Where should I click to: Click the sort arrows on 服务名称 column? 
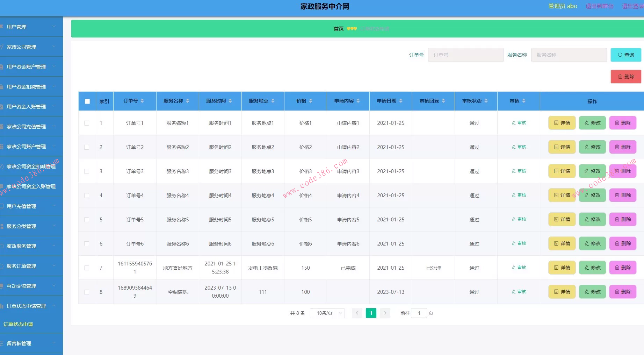click(188, 101)
